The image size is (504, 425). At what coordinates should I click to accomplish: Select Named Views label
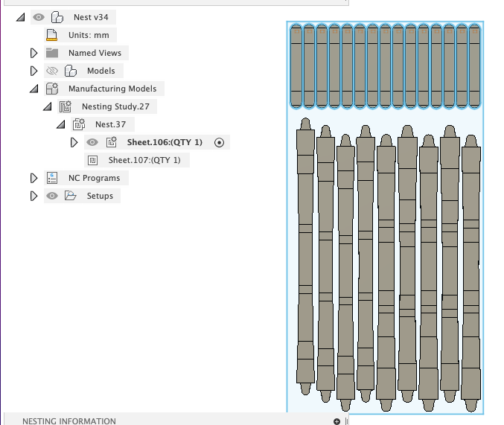(x=95, y=53)
